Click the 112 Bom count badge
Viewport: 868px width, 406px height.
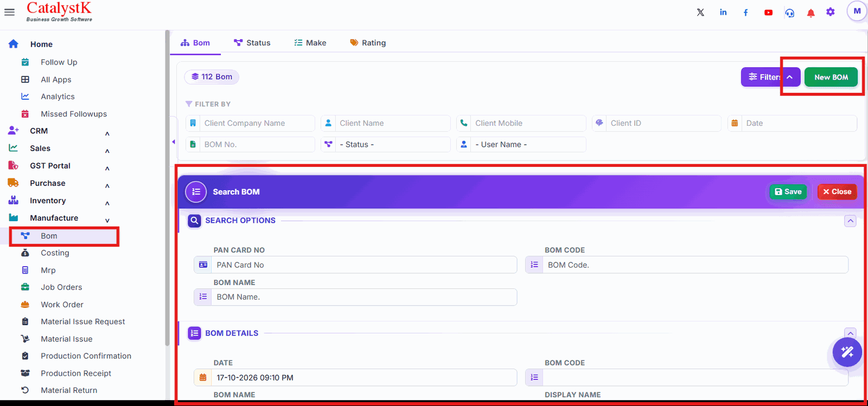coord(212,77)
